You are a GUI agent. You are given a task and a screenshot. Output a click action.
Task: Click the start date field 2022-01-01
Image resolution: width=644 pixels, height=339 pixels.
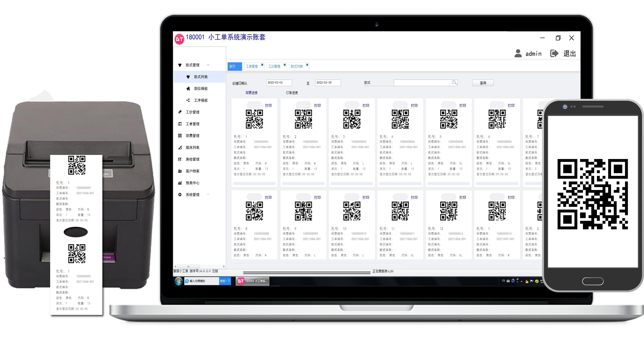[279, 83]
